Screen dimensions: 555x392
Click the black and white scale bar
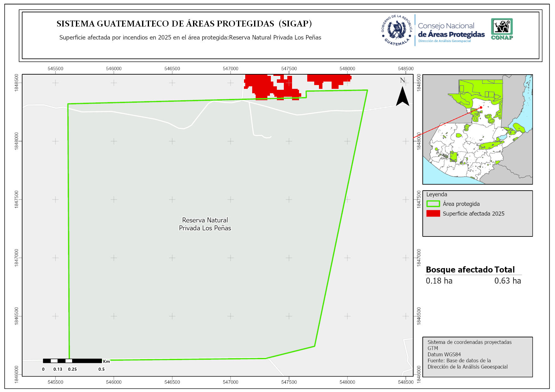tap(72, 361)
